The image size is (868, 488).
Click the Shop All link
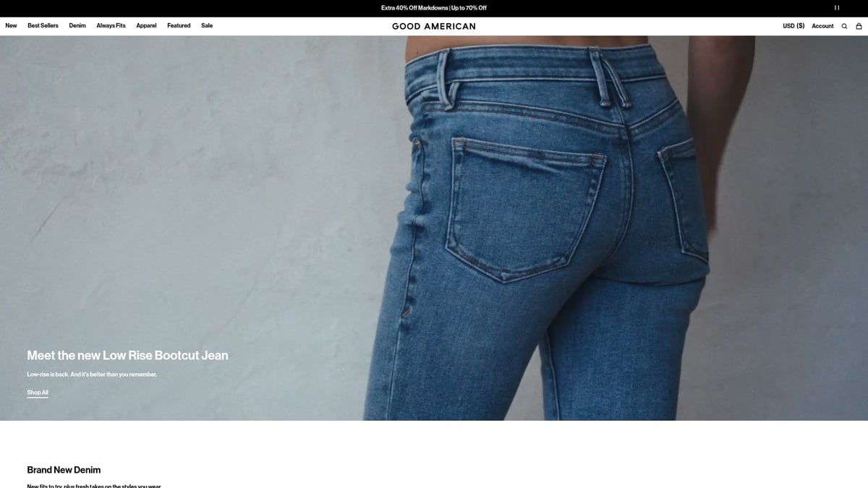pos(38,393)
